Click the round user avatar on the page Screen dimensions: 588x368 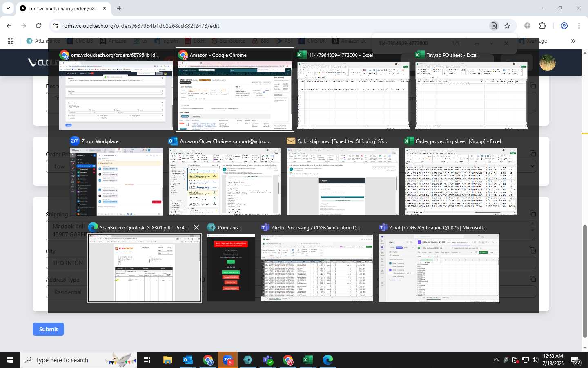coord(548,63)
